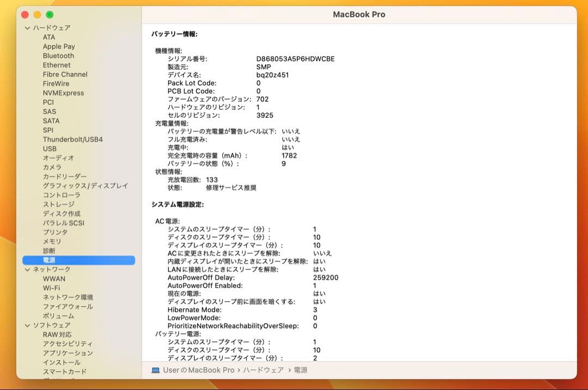Open オーディオ in the sidebar

click(x=58, y=158)
